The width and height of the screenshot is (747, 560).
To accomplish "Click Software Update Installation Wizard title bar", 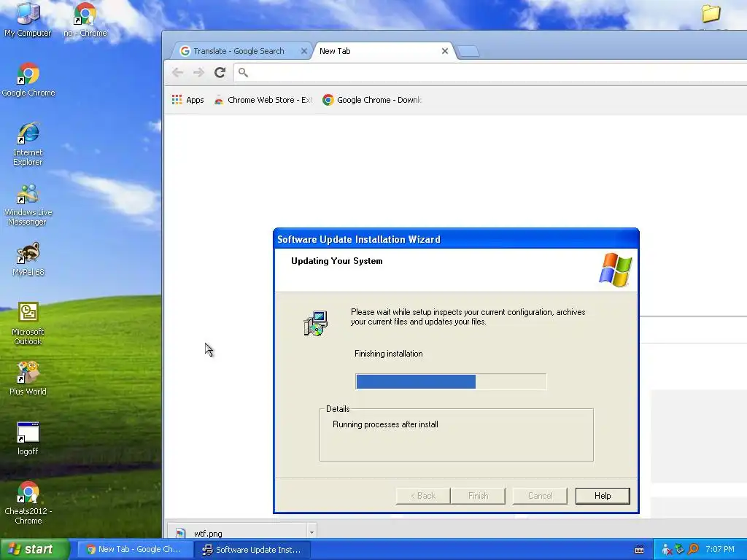I will 456,239.
